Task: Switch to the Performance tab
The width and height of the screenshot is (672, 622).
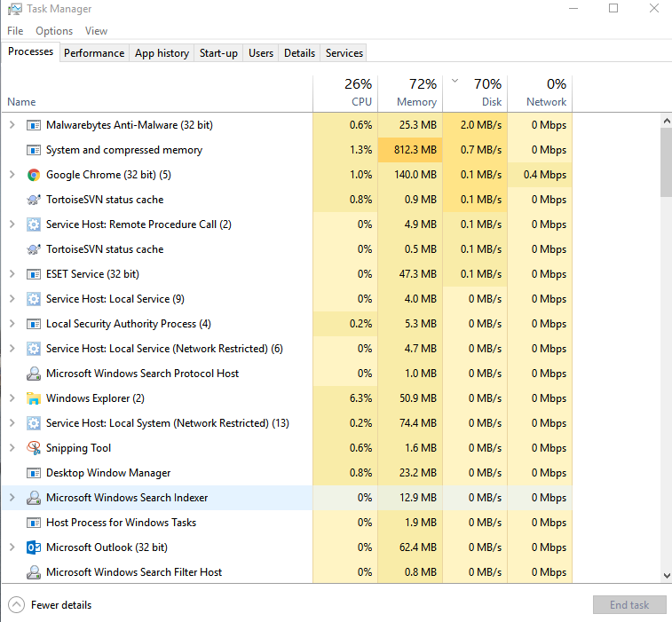Action: tap(94, 53)
